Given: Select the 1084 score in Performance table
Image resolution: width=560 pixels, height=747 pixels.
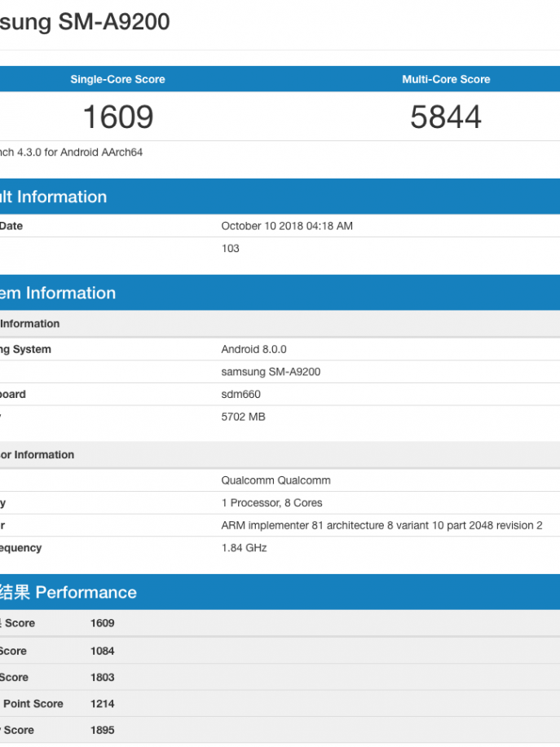Looking at the screenshot, I should tap(103, 652).
